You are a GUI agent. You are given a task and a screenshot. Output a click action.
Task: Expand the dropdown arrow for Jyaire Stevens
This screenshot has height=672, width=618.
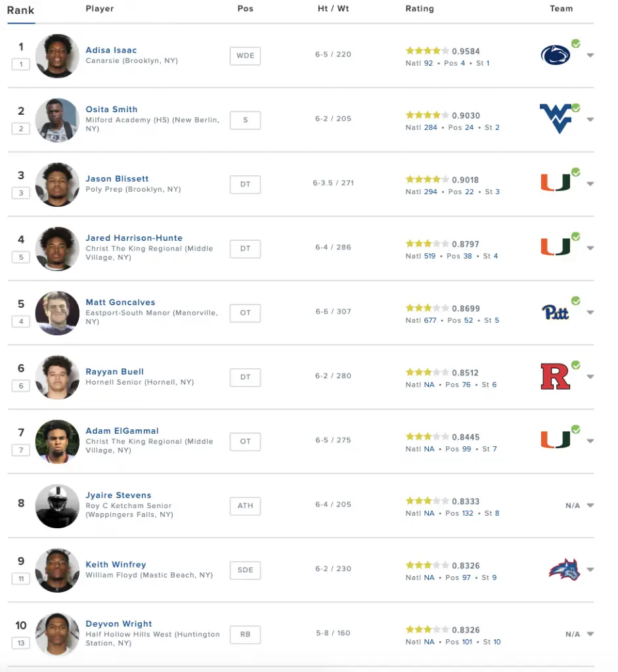[x=590, y=505]
